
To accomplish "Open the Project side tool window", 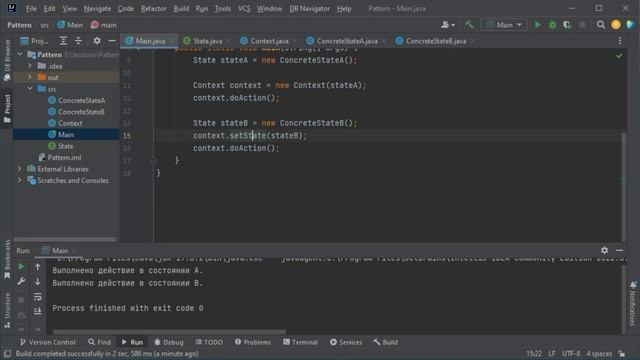I will 7,108.
